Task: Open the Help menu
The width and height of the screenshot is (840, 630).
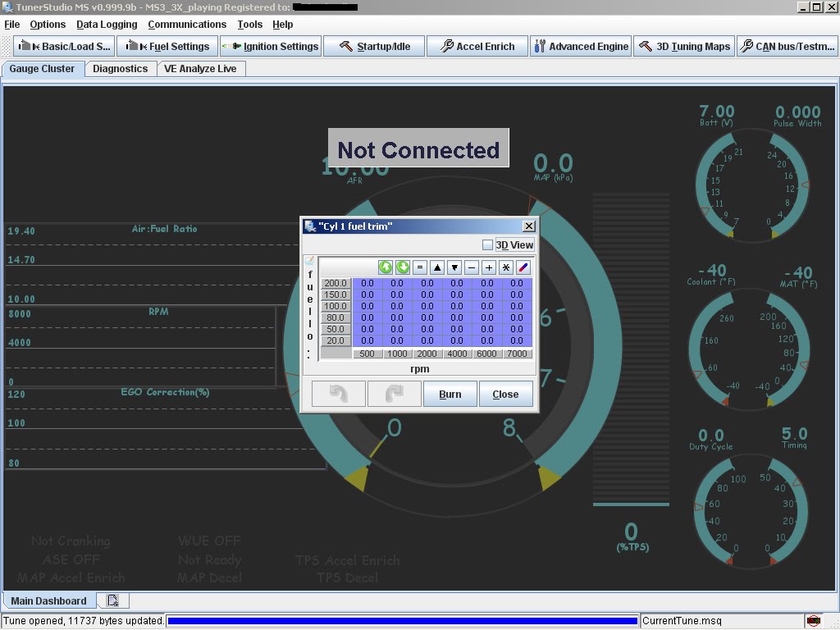Action: click(282, 24)
